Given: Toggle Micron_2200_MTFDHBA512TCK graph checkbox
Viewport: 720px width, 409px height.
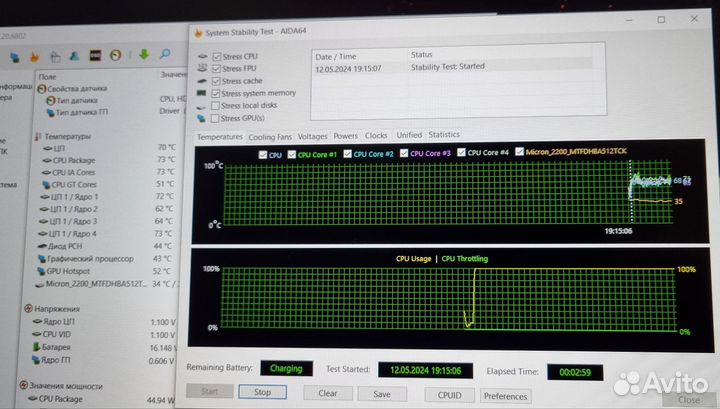Looking at the screenshot, I should (x=519, y=151).
